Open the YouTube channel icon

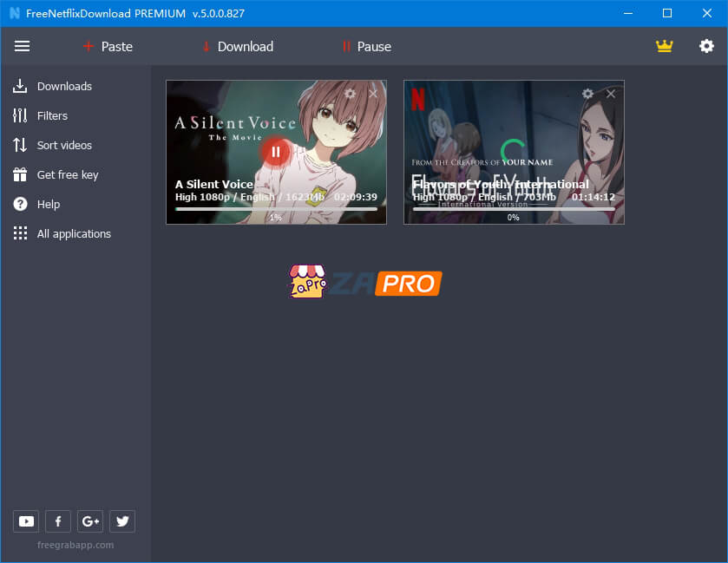click(25, 520)
